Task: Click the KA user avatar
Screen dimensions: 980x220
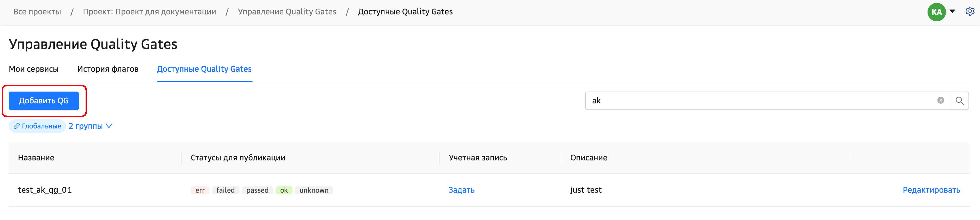Action: pos(936,12)
